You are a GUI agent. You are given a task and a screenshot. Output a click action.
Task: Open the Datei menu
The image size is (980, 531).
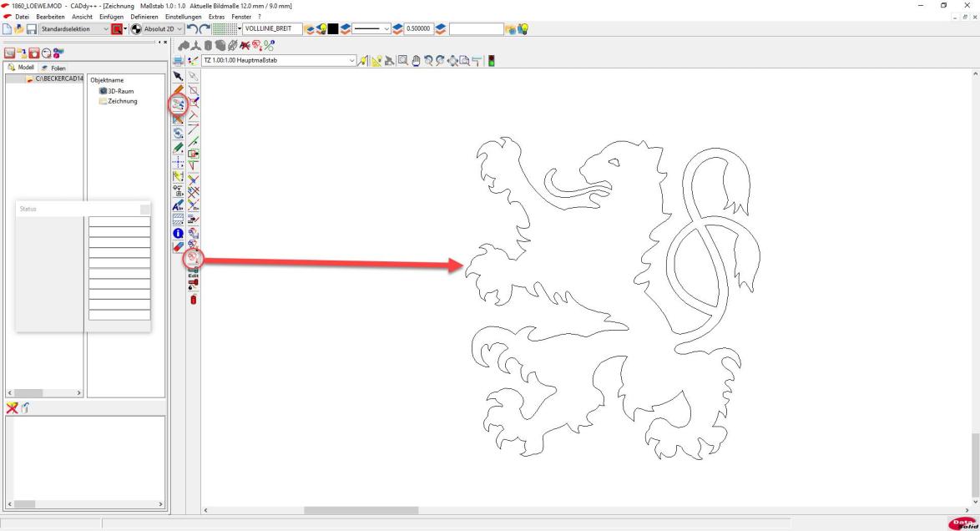pos(22,17)
